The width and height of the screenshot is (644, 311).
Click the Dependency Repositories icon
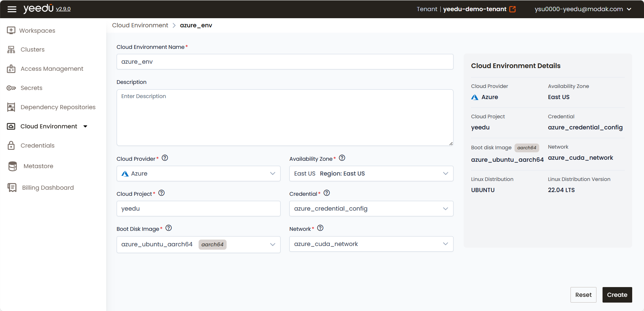click(11, 107)
